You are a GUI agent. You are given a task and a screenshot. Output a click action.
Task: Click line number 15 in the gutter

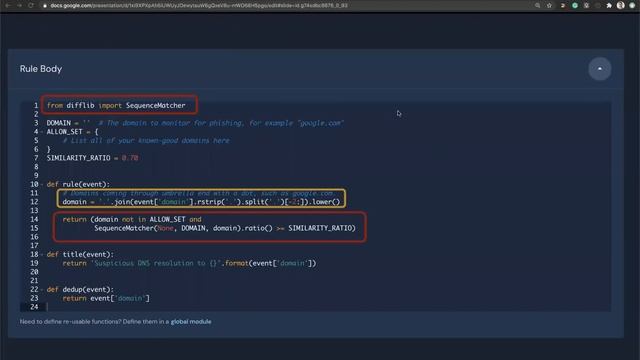click(x=34, y=228)
